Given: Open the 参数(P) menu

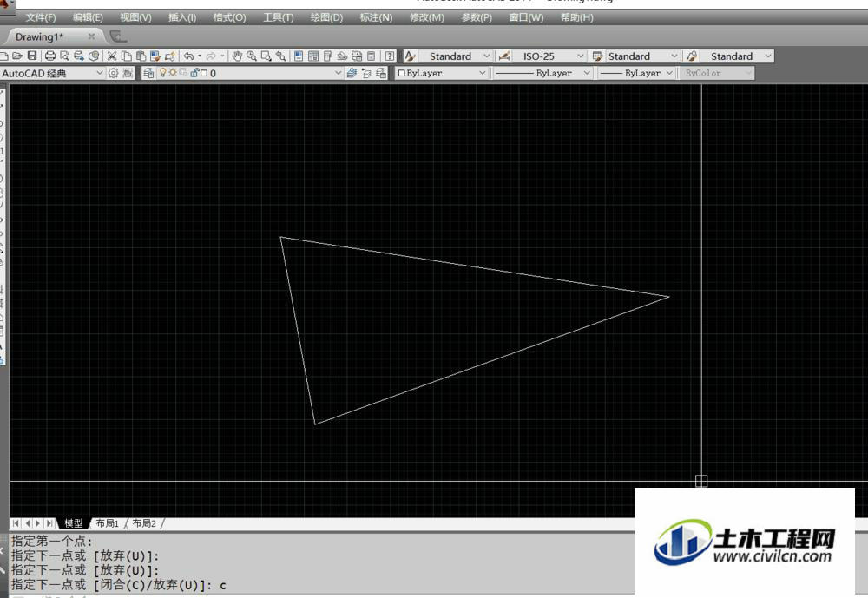Looking at the screenshot, I should (x=476, y=17).
